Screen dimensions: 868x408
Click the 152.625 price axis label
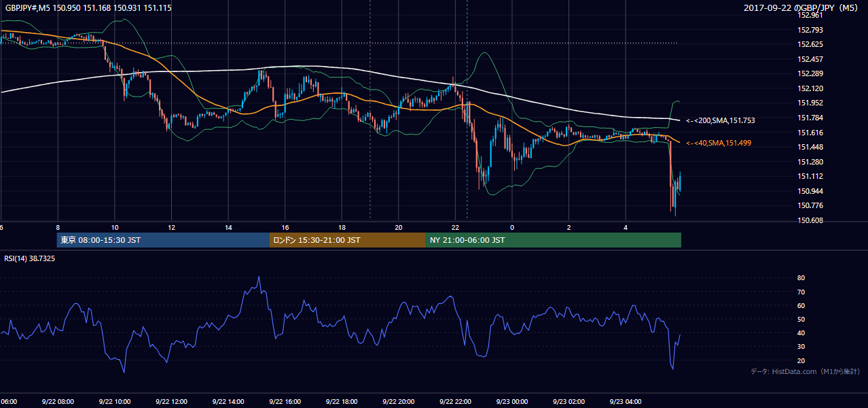pos(810,44)
